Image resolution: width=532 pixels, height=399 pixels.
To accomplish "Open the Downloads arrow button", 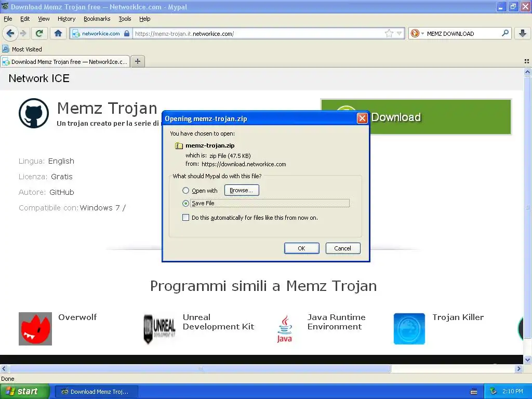I will [x=523, y=33].
